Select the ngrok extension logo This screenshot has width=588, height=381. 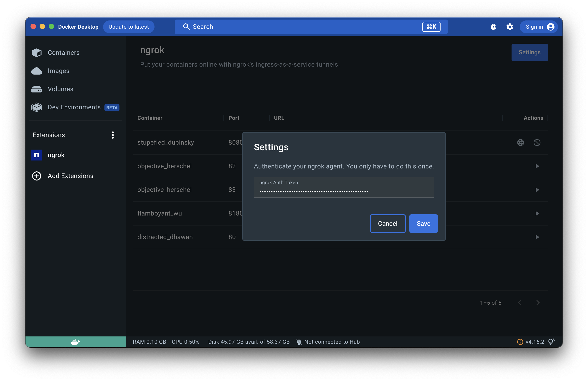pos(37,155)
